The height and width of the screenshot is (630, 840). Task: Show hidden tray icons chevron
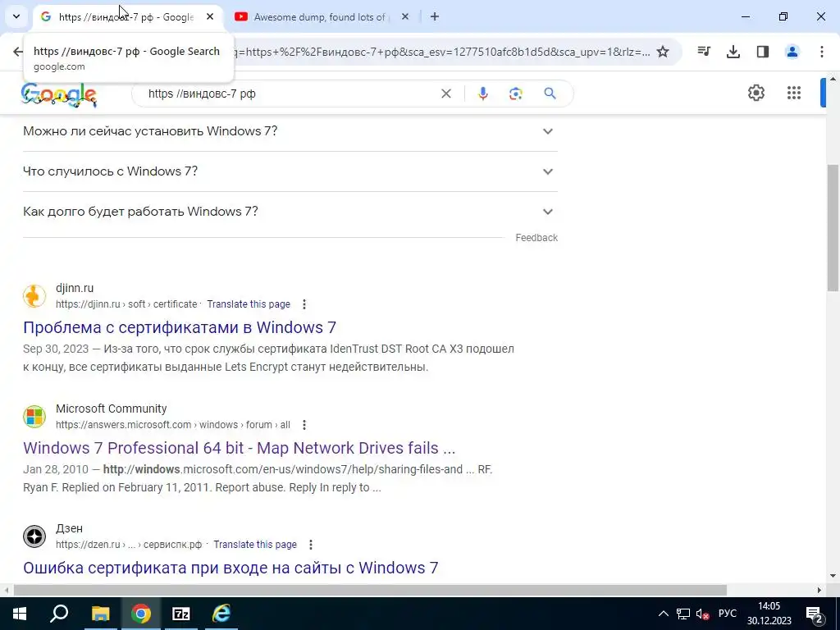point(663,614)
